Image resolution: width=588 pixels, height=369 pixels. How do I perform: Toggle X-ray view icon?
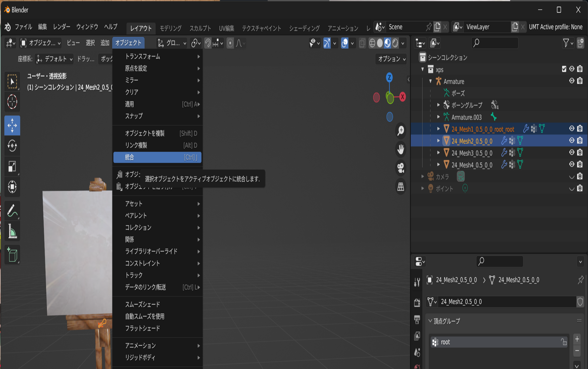(x=362, y=43)
